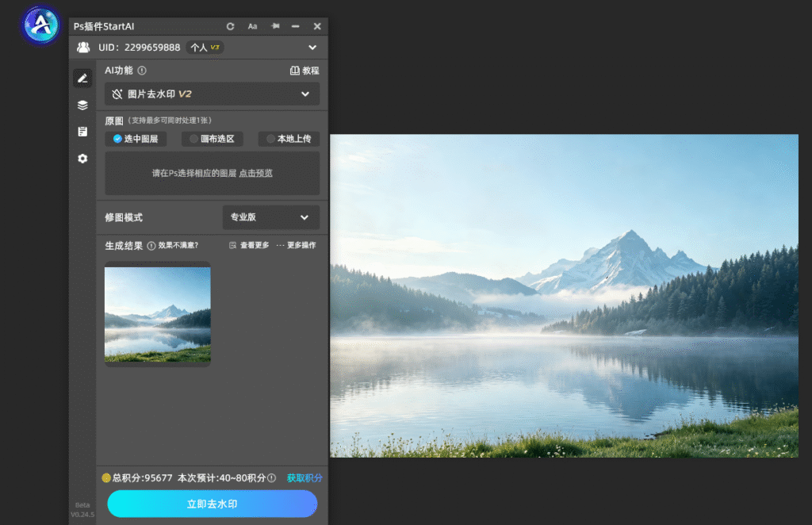Viewport: 812px width, 525px height.
Task: Open the pencil edit sidebar tab
Action: point(82,79)
